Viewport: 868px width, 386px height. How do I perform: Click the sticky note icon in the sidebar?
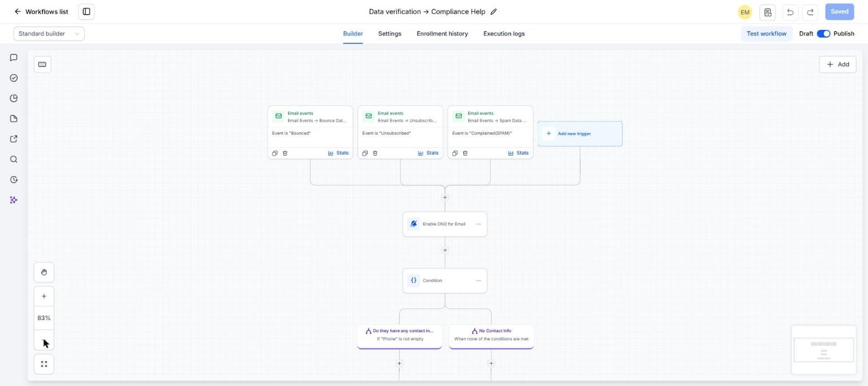[14, 119]
